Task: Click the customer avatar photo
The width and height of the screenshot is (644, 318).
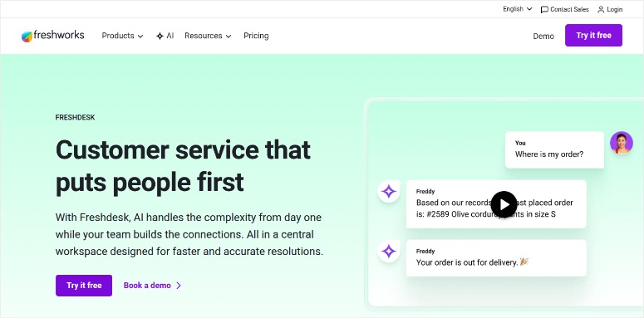Action: pyautogui.click(x=622, y=143)
